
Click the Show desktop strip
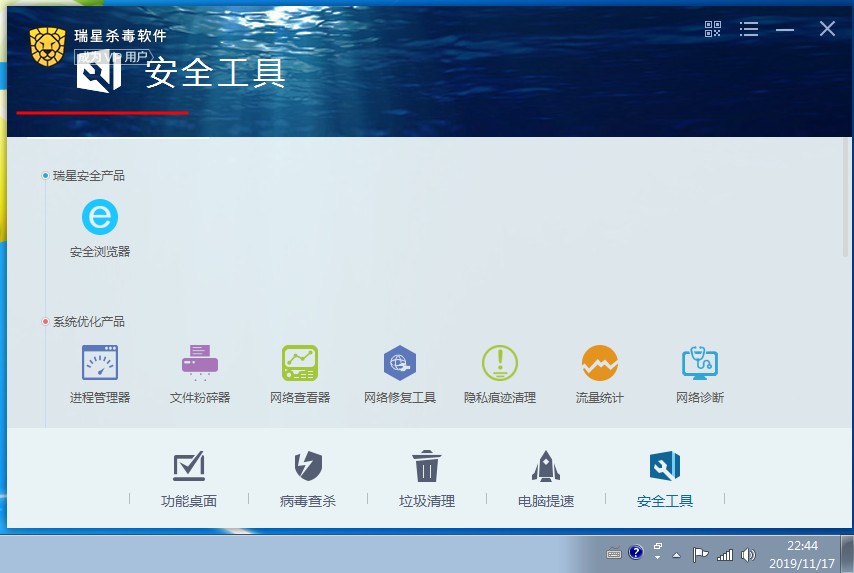click(847, 554)
